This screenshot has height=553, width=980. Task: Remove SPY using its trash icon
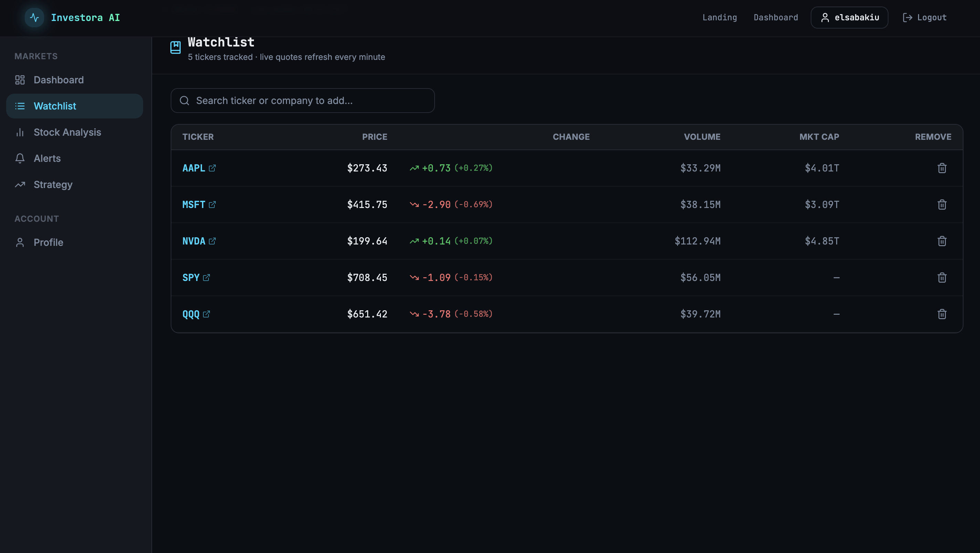[x=942, y=278]
